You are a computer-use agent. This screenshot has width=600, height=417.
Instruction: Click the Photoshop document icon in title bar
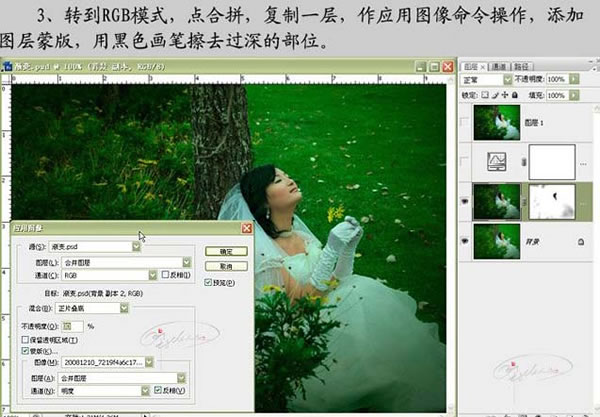tap(7, 67)
